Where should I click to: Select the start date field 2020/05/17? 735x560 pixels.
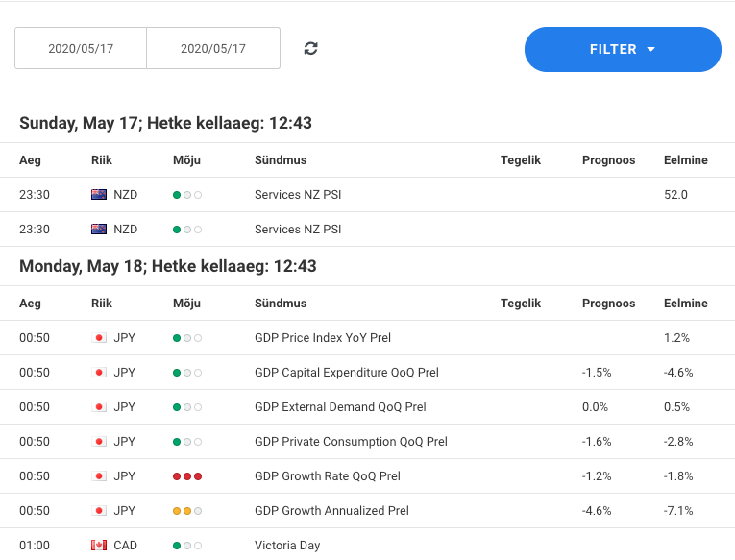click(x=81, y=48)
